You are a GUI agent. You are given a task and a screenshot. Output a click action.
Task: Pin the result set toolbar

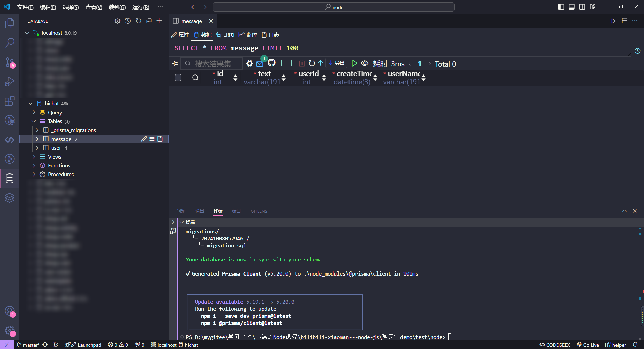[x=175, y=63]
